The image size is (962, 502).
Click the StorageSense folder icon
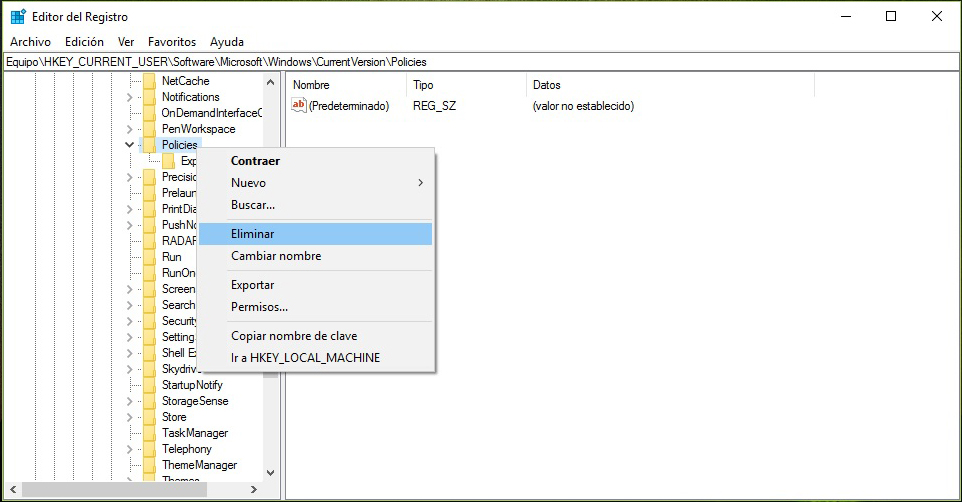(x=149, y=401)
